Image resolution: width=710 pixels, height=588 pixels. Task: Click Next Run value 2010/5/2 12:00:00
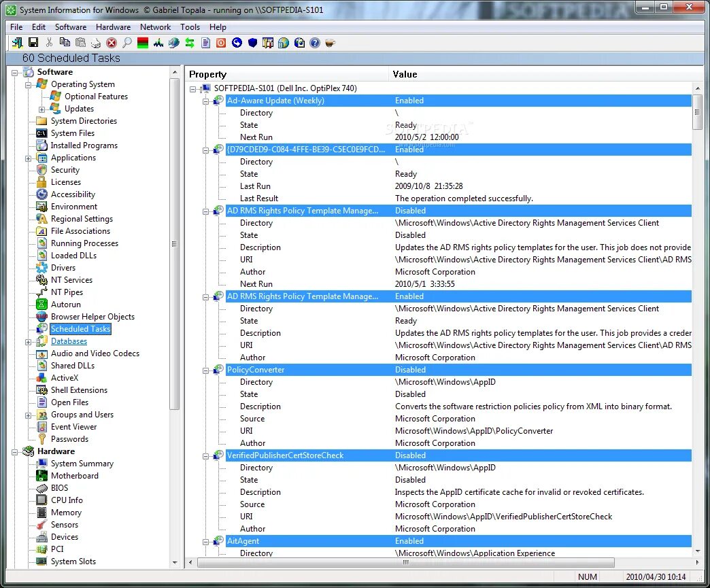(x=426, y=137)
